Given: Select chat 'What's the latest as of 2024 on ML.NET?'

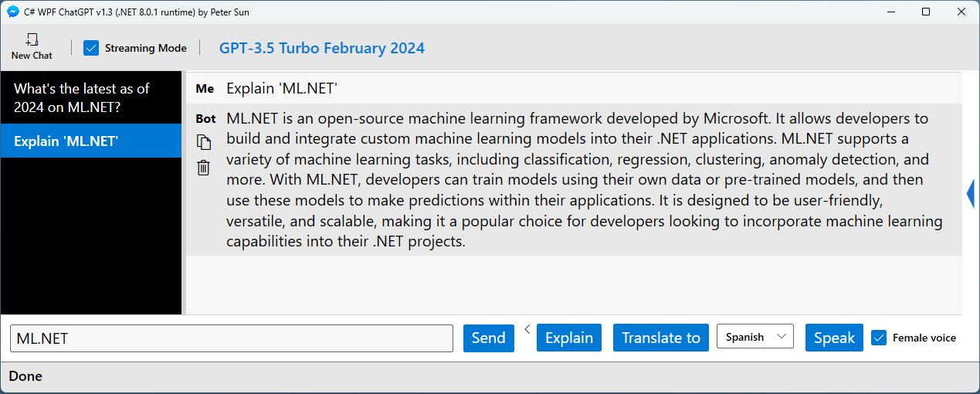Looking at the screenshot, I should tap(91, 98).
